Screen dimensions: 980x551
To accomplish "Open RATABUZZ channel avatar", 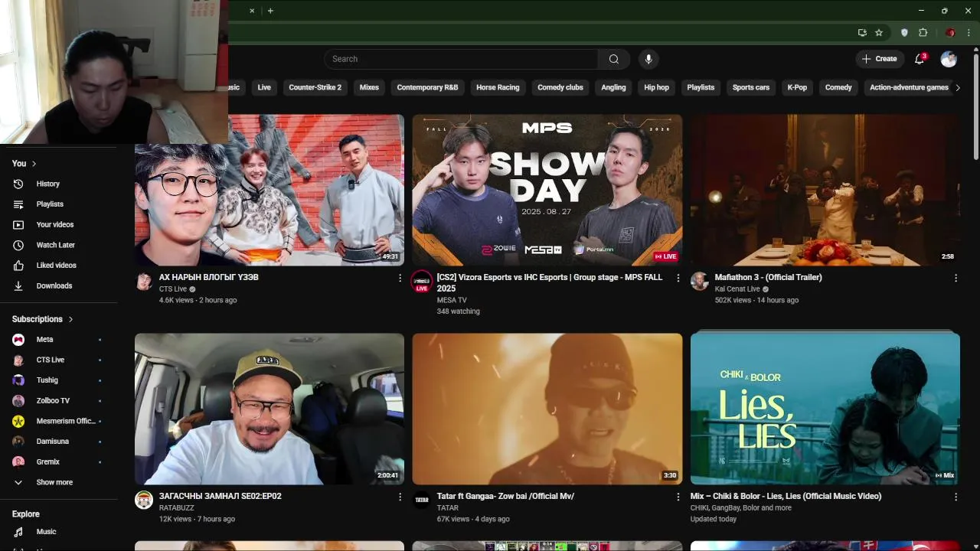I will 144,500.
